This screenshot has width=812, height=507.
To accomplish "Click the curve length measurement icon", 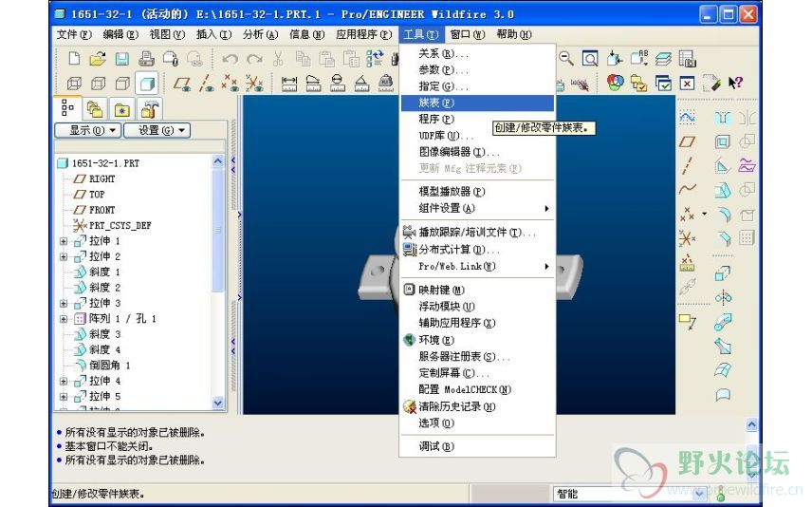I will coord(313,83).
